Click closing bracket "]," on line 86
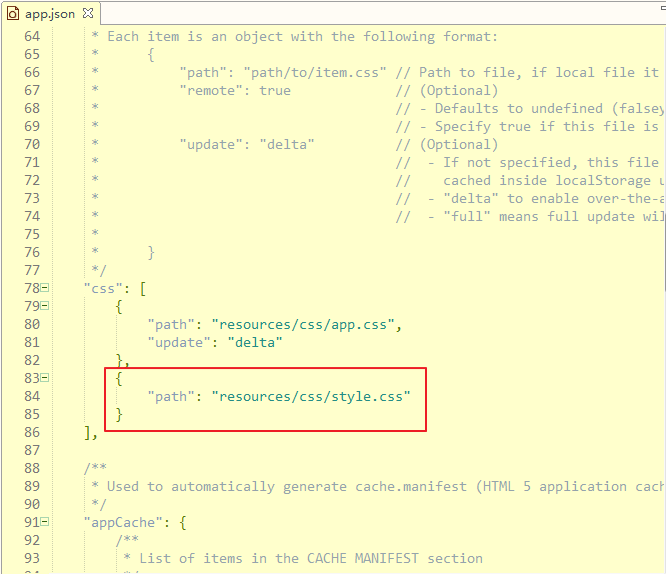Viewport: 666px width, 574px height. click(91, 433)
